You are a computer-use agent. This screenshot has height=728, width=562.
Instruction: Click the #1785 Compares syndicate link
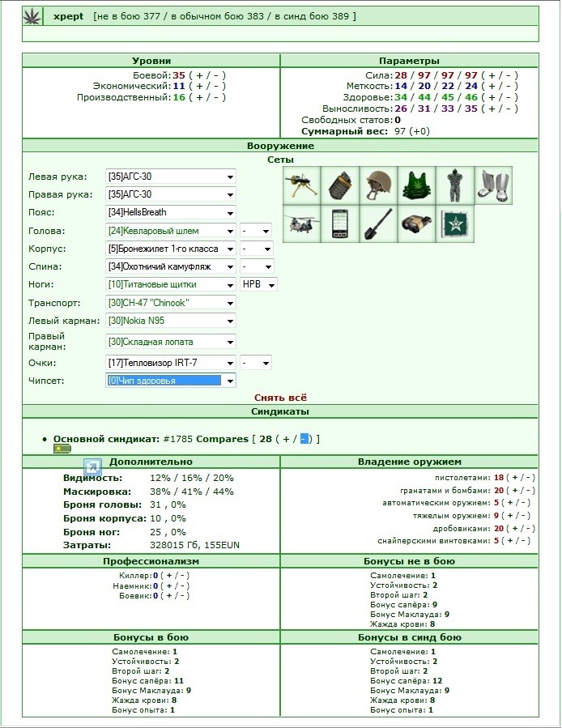[x=206, y=439]
